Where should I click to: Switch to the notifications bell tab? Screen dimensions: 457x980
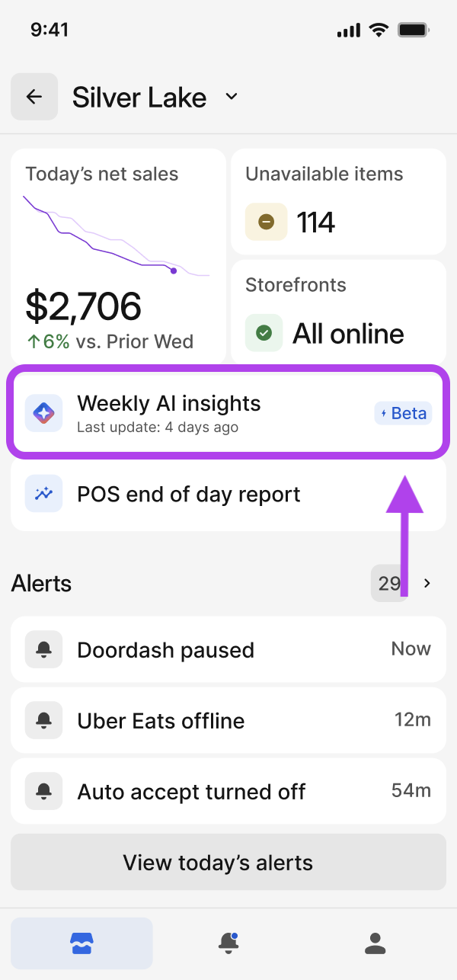(228, 943)
